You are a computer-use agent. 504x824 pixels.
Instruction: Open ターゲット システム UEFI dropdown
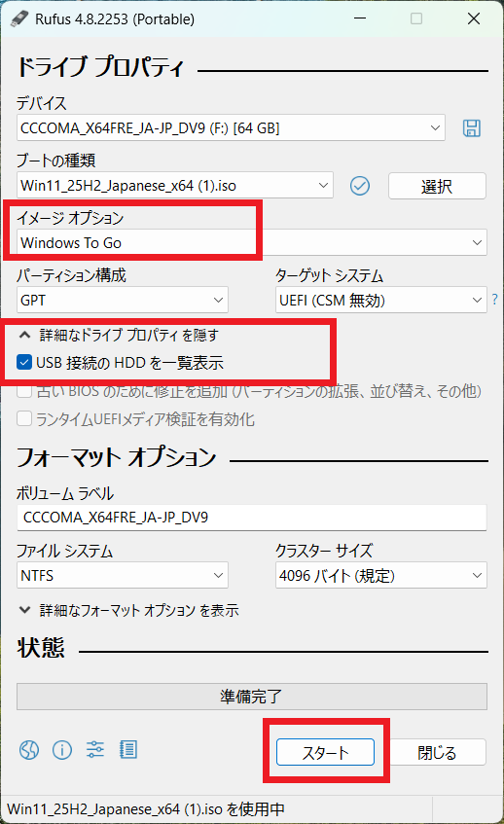[x=381, y=300]
